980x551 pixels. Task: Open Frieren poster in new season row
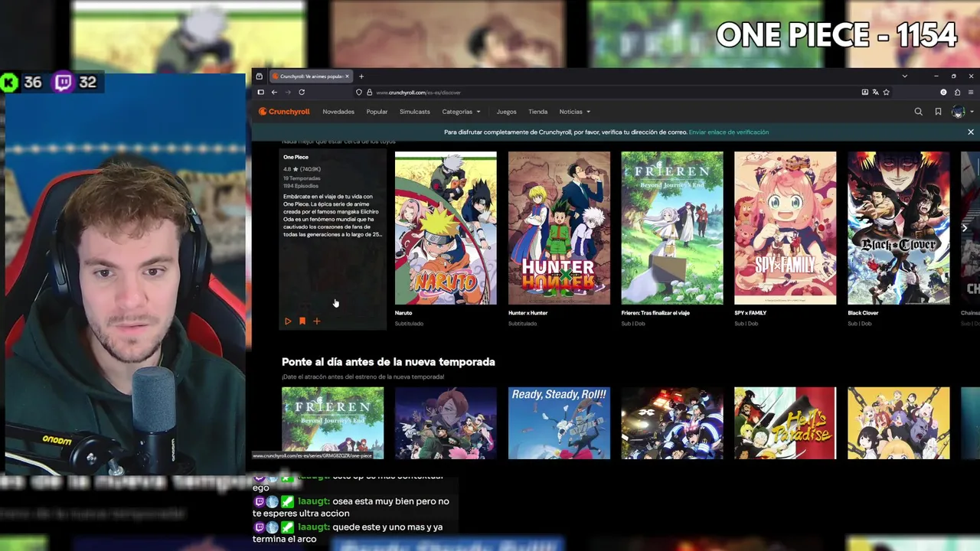coord(332,423)
